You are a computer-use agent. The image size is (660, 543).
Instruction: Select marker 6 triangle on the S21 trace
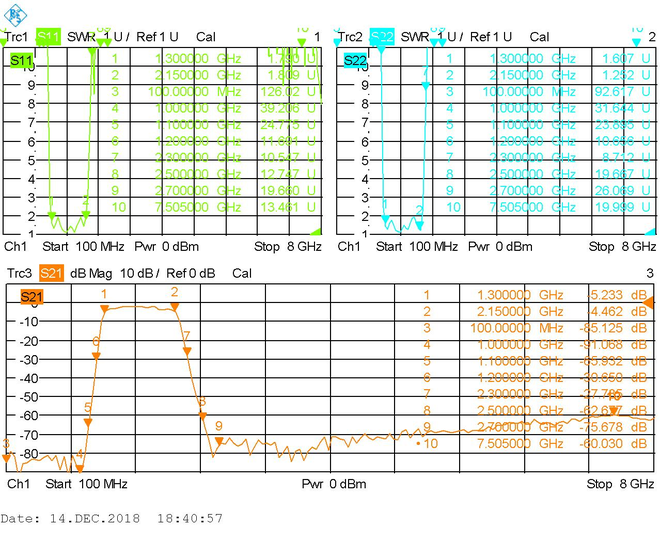(96, 356)
